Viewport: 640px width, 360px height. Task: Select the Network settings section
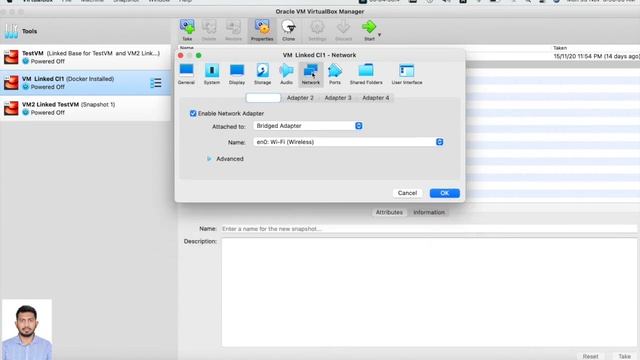[x=311, y=74]
